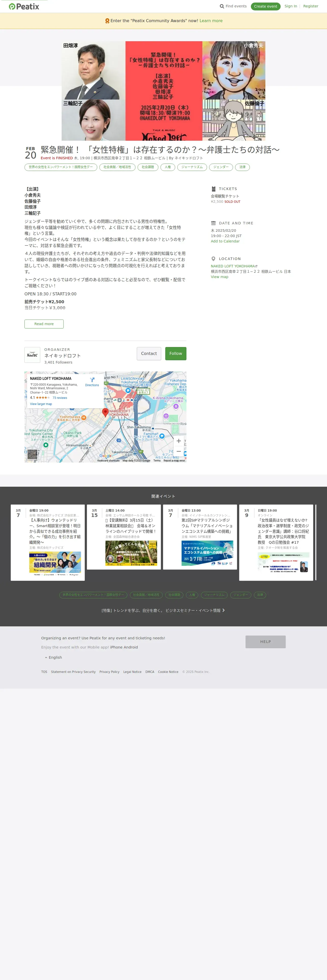Open the DMCA footer link
Screen dimensions: 327x980
150,672
